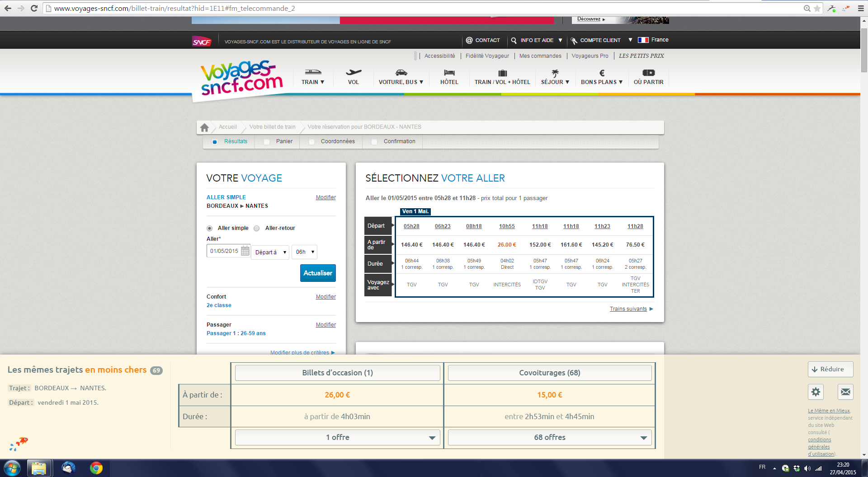Select the bed HÔTEL icon
This screenshot has width=868, height=477.
449,72
